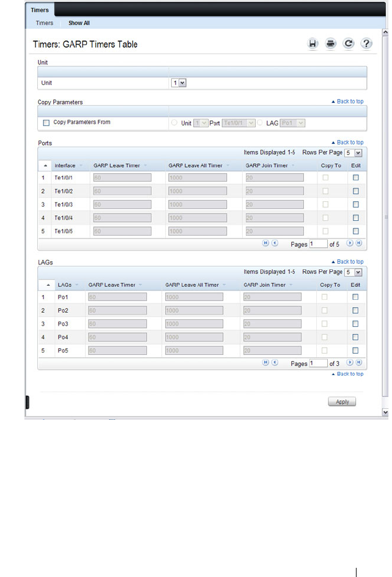Click Back to top link below LAGs table
392x577 pixels.
coord(347,373)
